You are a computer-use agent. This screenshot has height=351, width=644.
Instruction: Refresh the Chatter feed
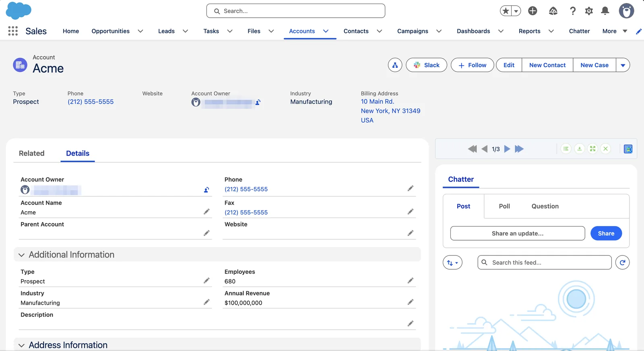(622, 262)
